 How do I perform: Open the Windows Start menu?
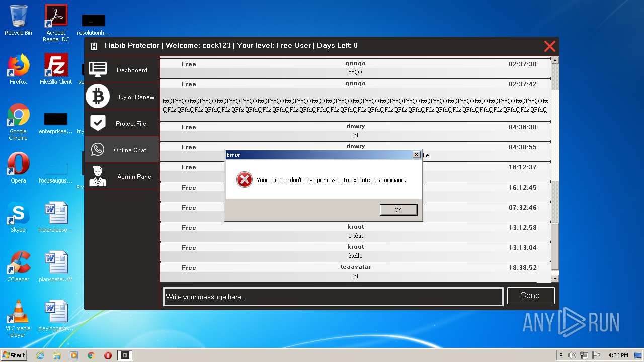[x=14, y=355]
